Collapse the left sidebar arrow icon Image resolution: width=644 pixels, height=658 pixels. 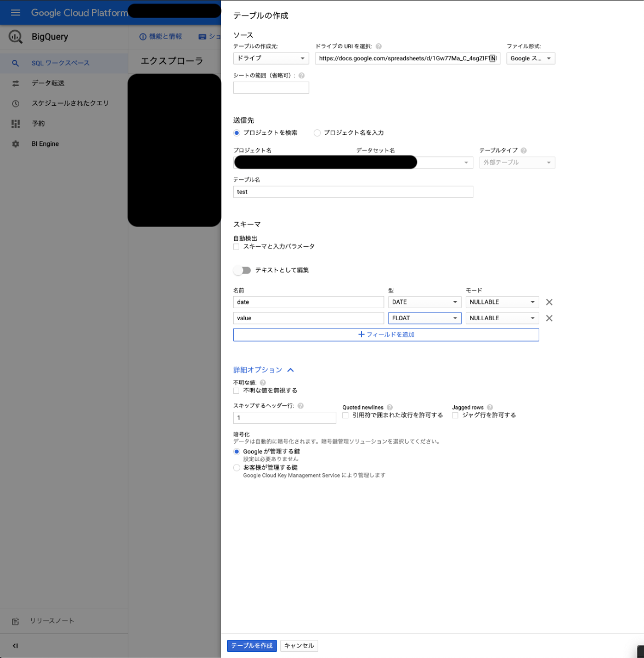coord(15,646)
